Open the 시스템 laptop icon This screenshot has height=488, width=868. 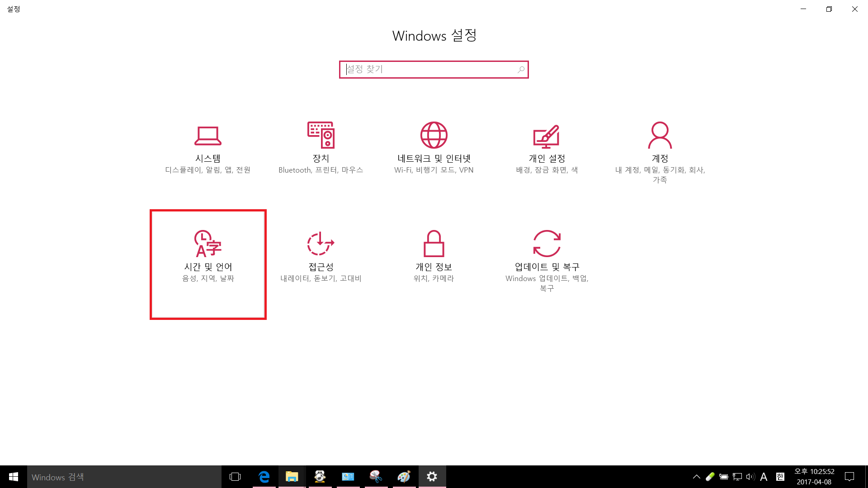pos(208,136)
